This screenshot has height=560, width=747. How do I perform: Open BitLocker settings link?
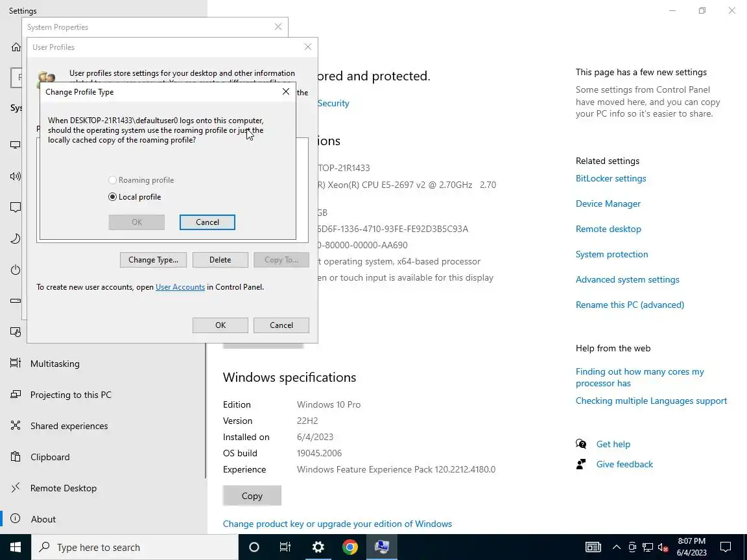tap(611, 179)
